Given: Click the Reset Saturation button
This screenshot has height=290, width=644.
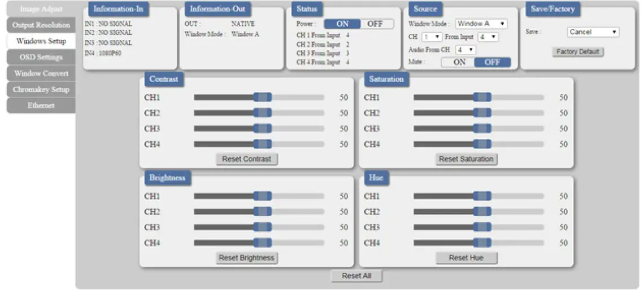Looking at the screenshot, I should pos(466,159).
